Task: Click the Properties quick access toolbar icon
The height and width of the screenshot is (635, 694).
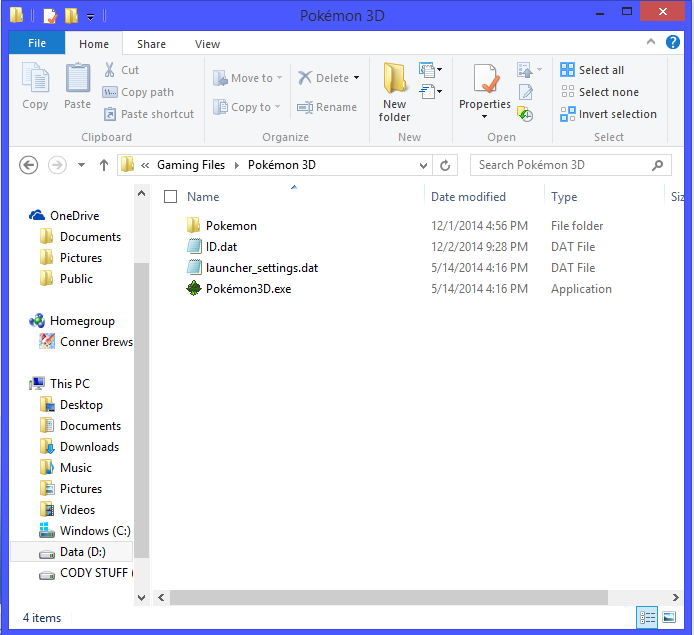Action: pos(50,16)
